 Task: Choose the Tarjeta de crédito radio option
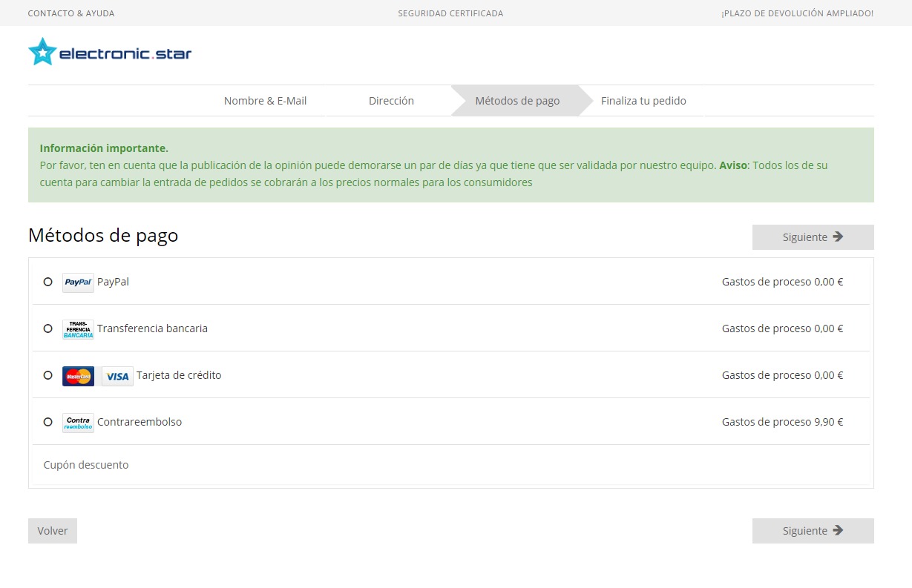[48, 375]
